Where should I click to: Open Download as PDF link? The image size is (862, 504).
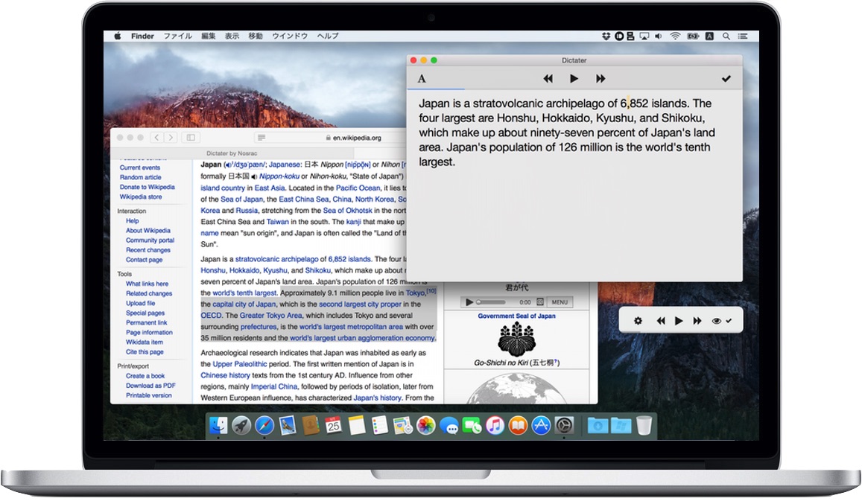click(x=150, y=386)
